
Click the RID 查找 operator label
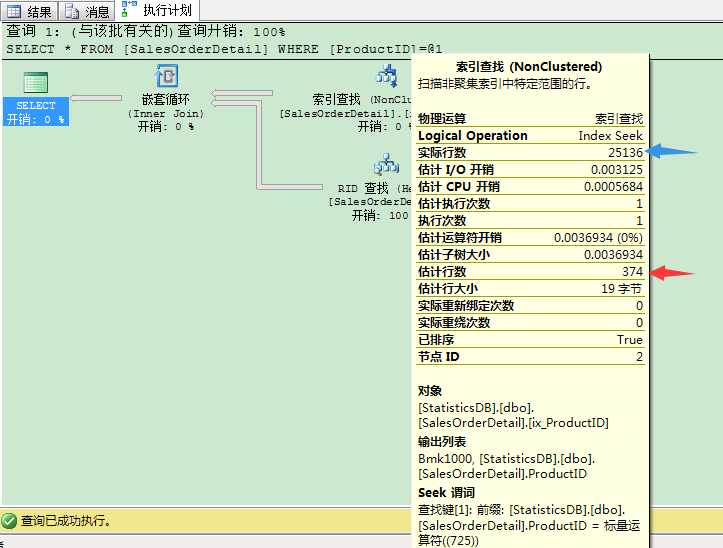[x=373, y=188]
